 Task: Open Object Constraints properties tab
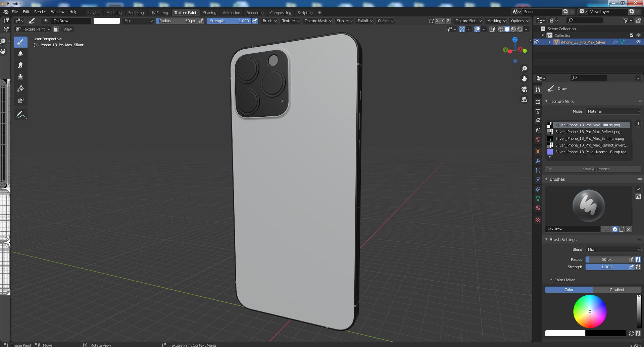coord(538,189)
